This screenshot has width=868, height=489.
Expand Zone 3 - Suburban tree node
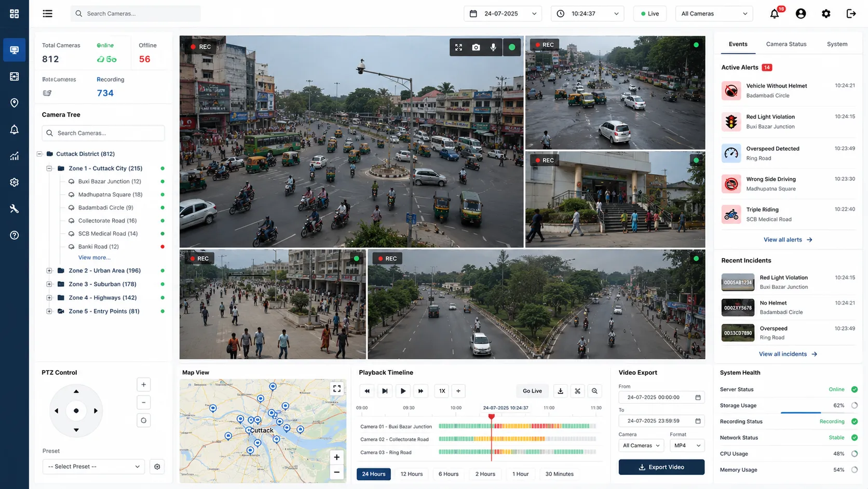tap(49, 284)
